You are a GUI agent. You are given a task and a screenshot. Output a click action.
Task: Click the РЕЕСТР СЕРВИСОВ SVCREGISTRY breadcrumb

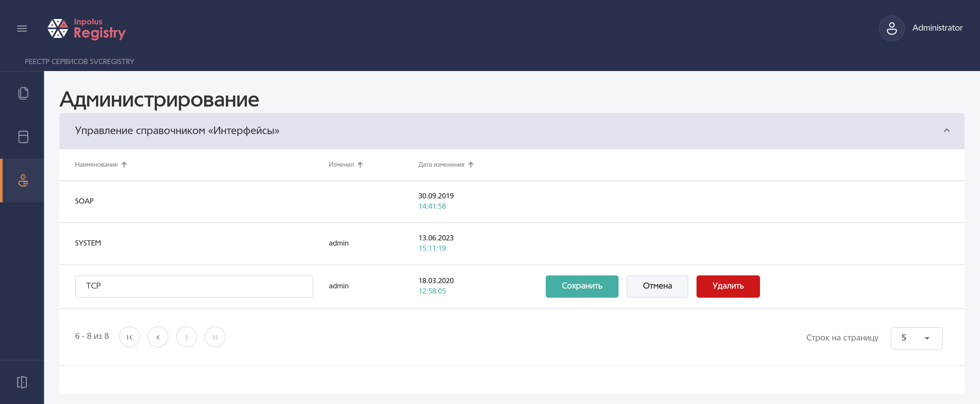coord(80,62)
